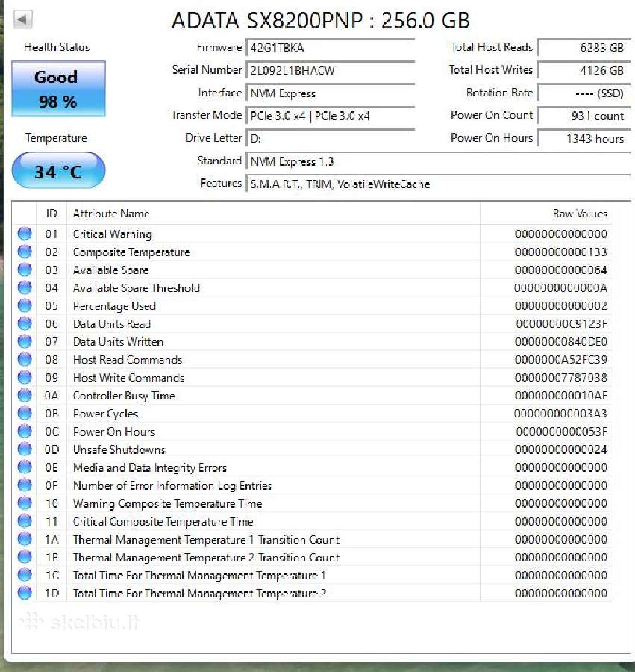
Task: Click raw value 0000007787038
Action: click(561, 378)
